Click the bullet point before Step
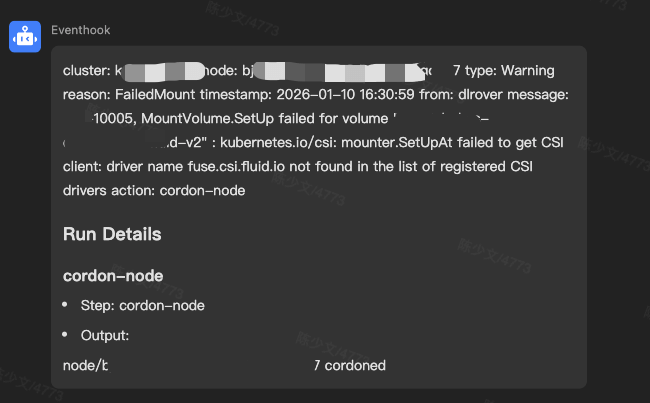 point(65,305)
